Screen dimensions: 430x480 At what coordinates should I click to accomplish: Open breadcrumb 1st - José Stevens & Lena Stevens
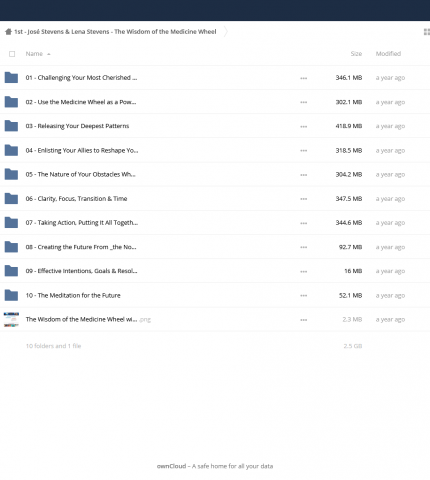click(115, 32)
